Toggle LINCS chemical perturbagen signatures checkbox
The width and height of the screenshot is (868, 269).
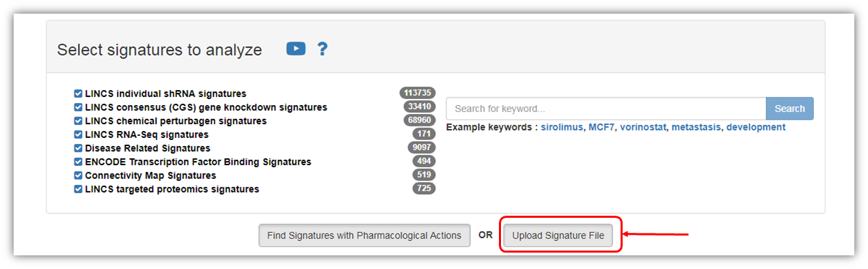[78, 121]
